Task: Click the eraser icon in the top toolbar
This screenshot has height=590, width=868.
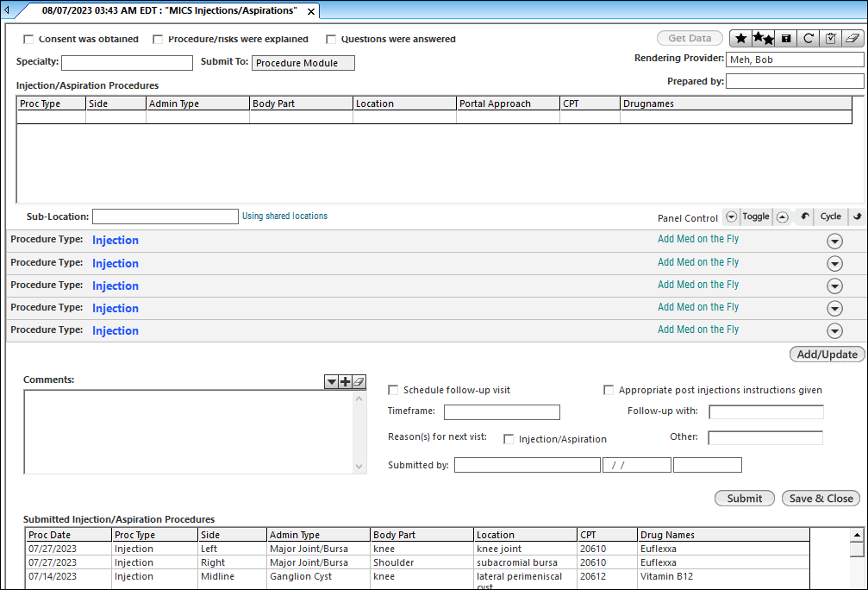Action: pos(853,38)
